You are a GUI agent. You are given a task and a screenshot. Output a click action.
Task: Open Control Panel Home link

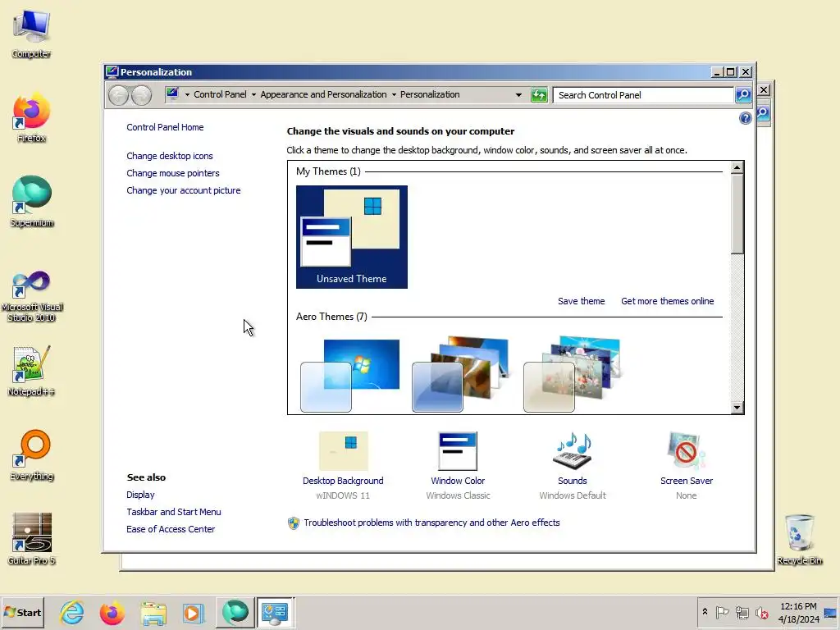[165, 127]
